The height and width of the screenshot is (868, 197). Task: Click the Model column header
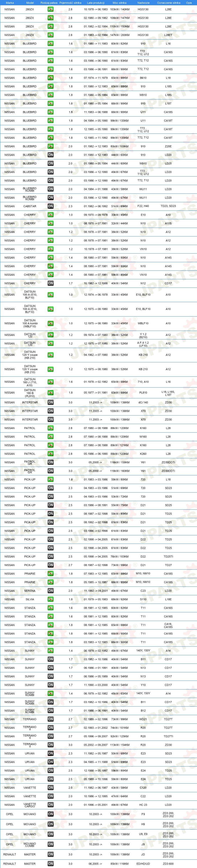pos(30,3)
